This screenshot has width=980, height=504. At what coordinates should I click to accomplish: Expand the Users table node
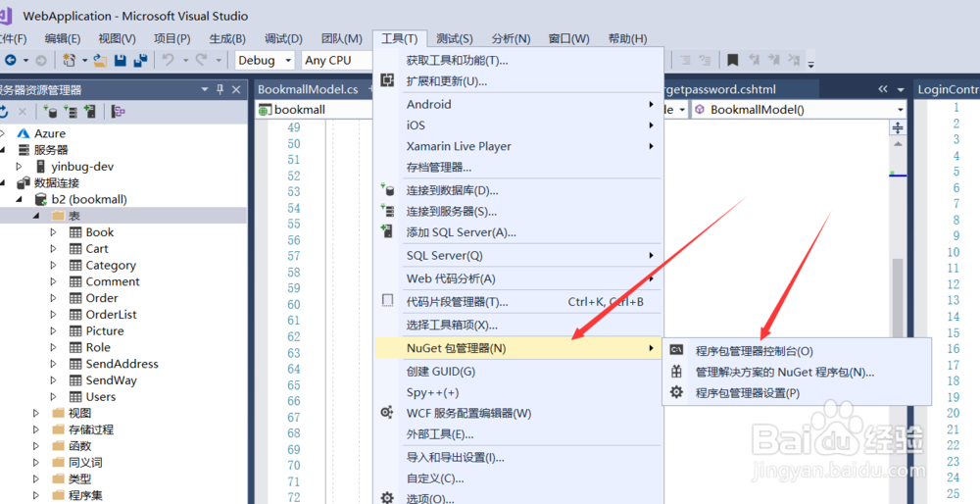(53, 396)
